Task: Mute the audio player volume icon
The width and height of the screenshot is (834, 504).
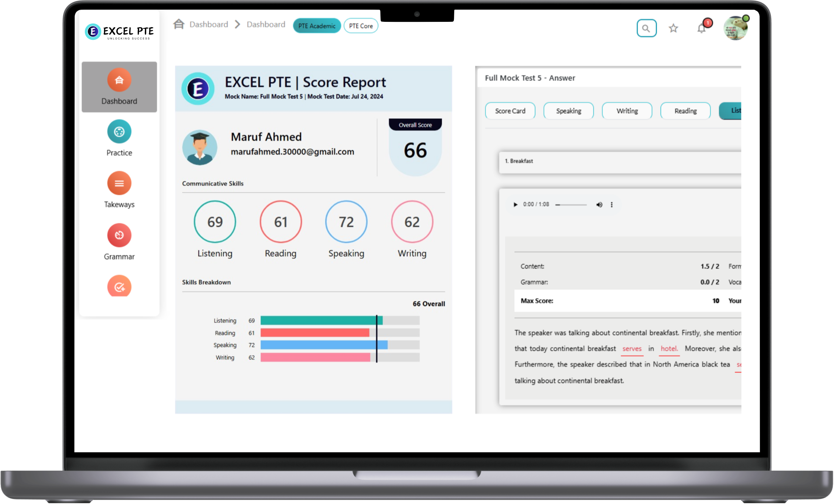Action: (x=599, y=204)
